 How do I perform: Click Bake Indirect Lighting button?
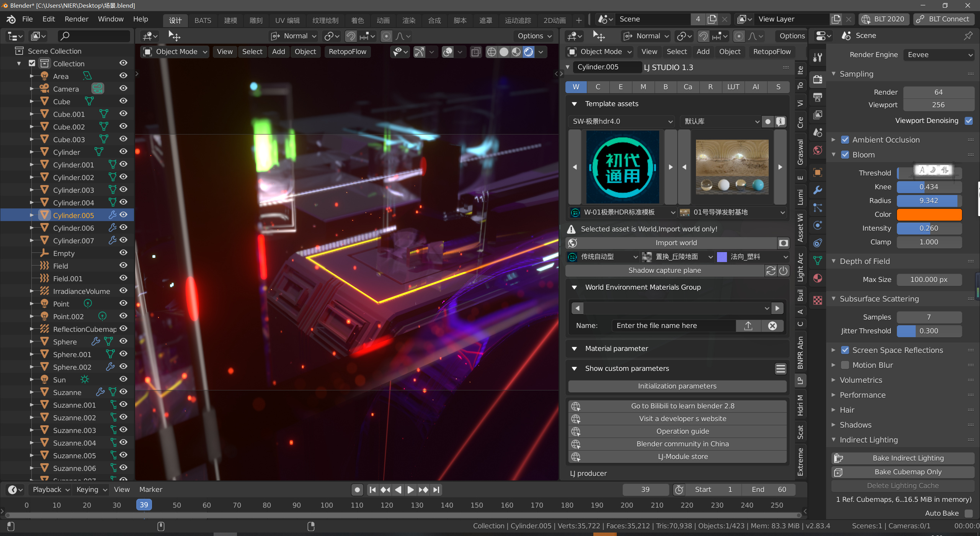pyautogui.click(x=903, y=458)
